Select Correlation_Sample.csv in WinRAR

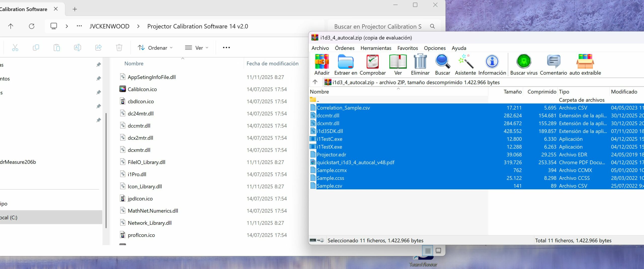[x=343, y=108]
